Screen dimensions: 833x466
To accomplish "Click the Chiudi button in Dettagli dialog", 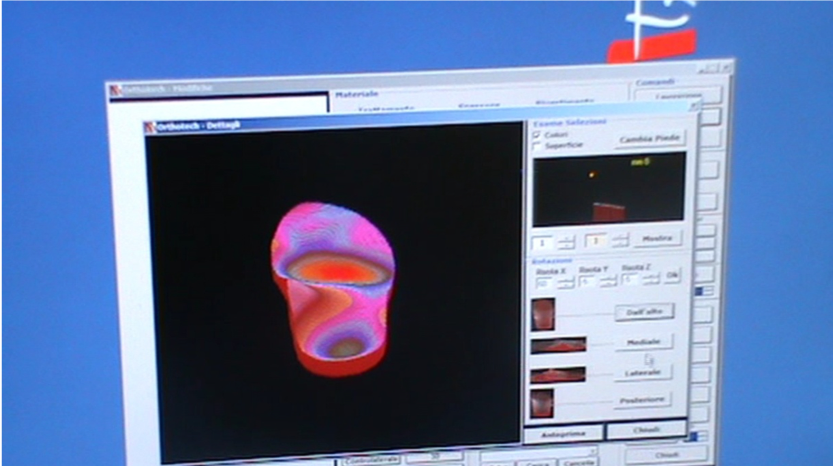I will tap(646, 430).
